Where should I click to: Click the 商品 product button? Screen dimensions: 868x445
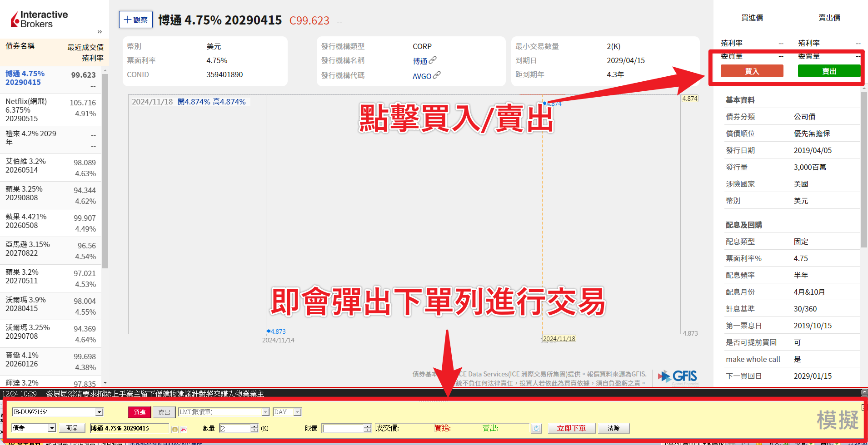click(72, 428)
